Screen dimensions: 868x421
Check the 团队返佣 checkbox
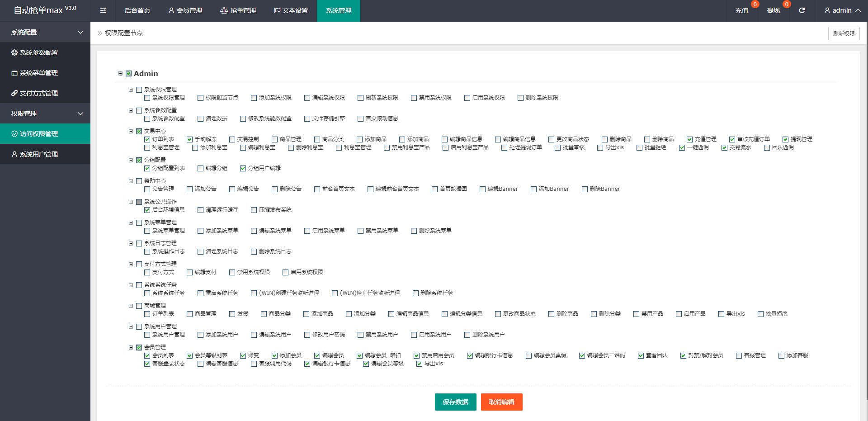tap(767, 148)
